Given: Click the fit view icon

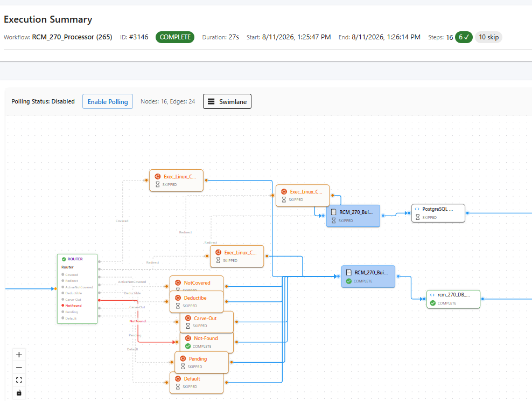Looking at the screenshot, I should coord(19,380).
